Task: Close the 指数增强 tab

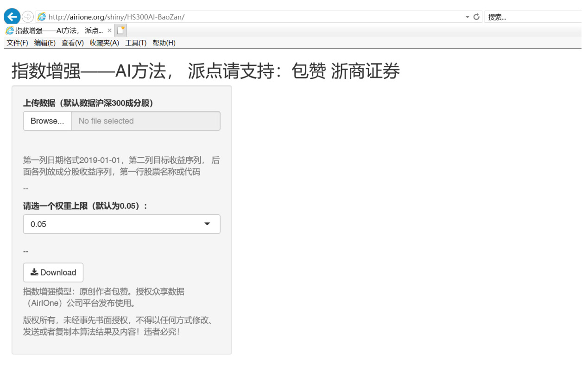Action: click(x=109, y=30)
